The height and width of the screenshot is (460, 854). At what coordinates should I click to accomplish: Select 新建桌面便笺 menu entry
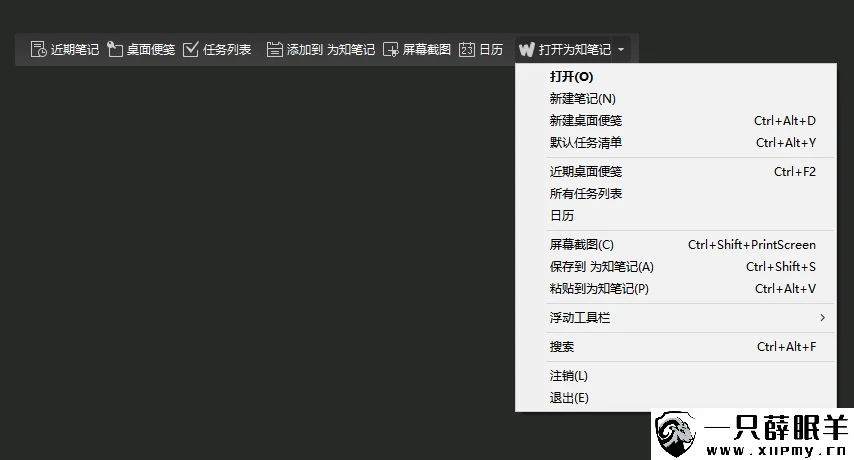click(676, 120)
